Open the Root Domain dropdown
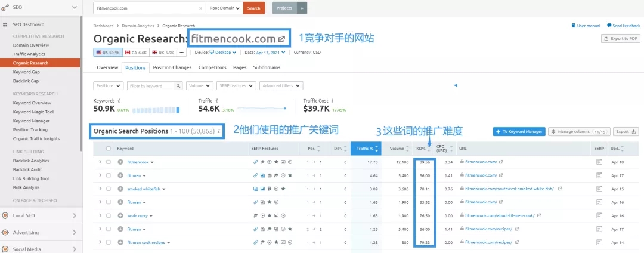This screenshot has width=644, height=253. pos(224,8)
